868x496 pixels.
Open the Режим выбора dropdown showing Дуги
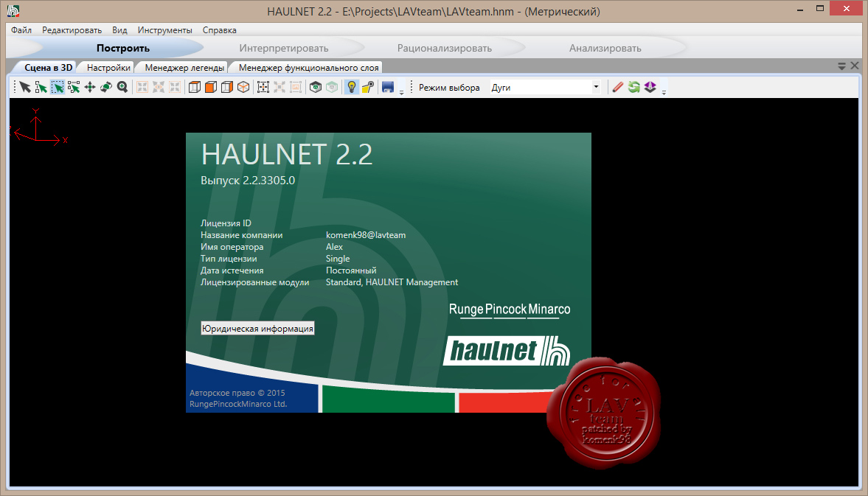tap(545, 88)
